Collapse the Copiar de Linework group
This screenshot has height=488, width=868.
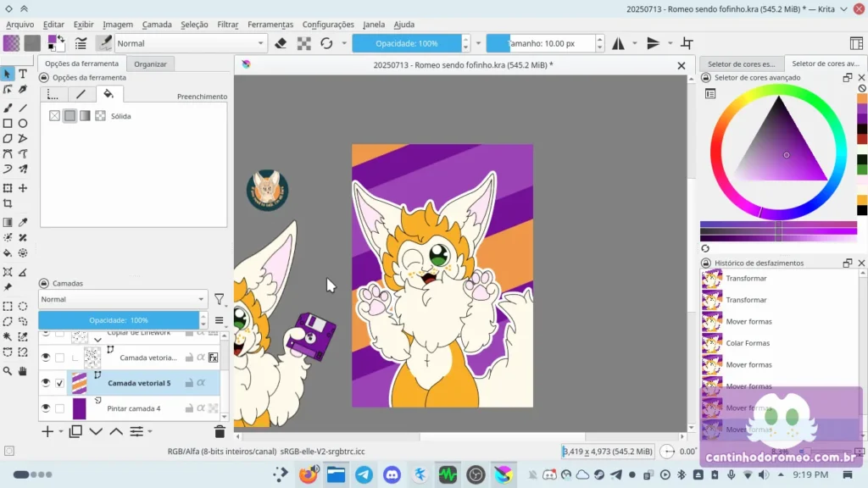tap(98, 339)
